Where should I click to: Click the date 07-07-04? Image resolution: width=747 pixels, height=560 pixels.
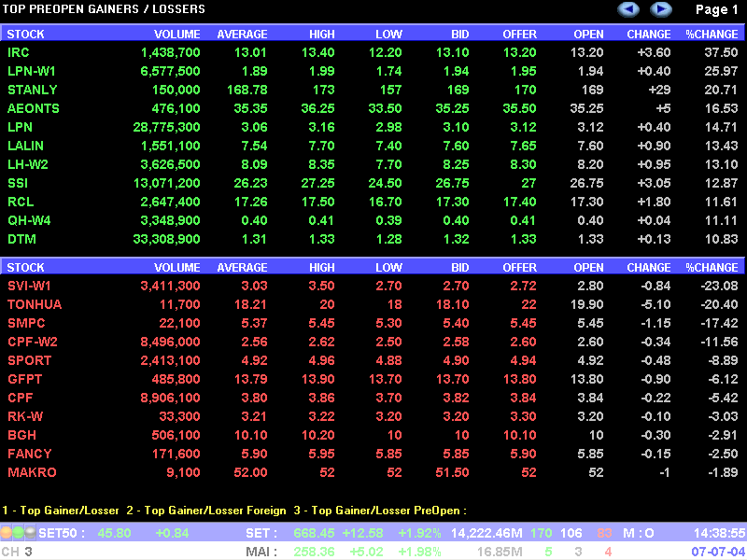tap(717, 552)
